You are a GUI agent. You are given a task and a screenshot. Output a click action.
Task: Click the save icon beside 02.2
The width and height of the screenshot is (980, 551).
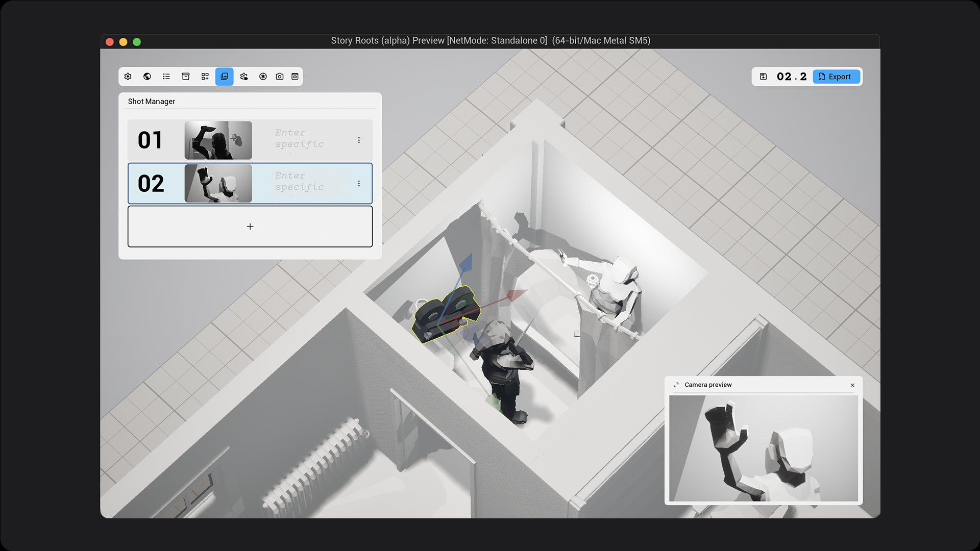pyautogui.click(x=763, y=77)
